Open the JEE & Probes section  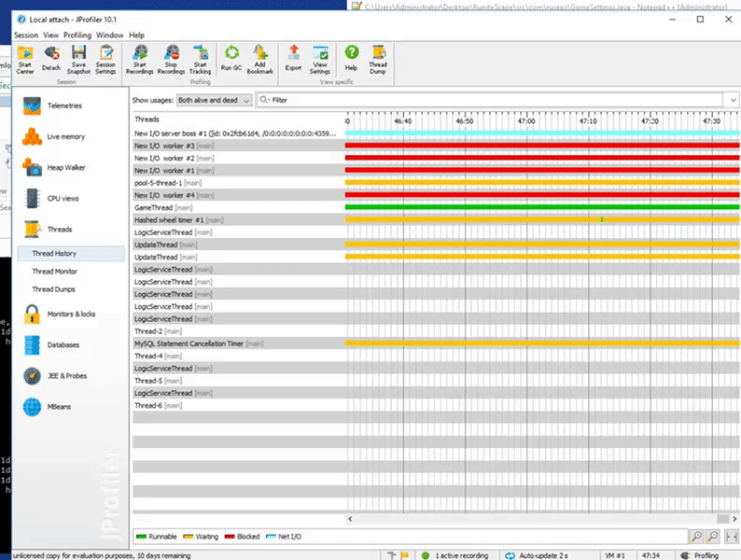click(x=55, y=376)
